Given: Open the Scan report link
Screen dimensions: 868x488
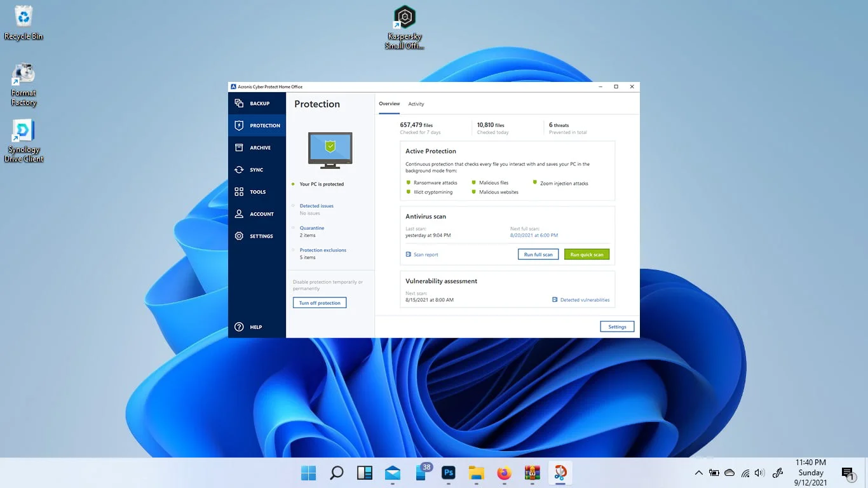Looking at the screenshot, I should [426, 255].
